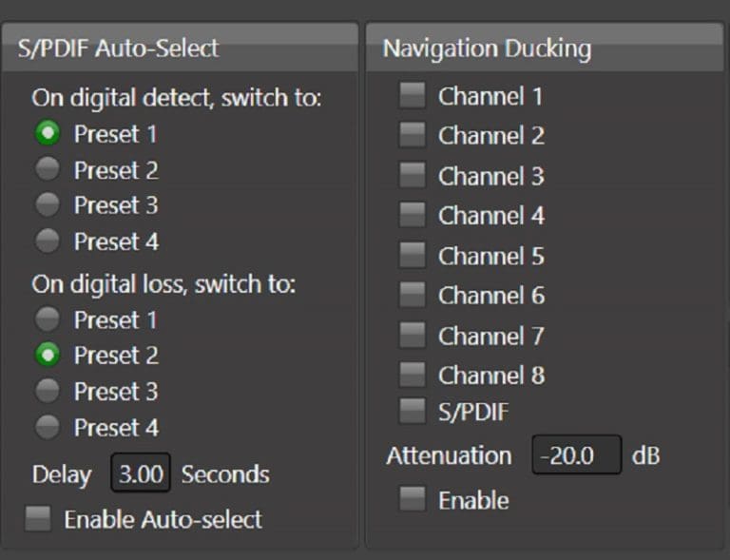Select Preset 3 for digital loss

pos(48,391)
